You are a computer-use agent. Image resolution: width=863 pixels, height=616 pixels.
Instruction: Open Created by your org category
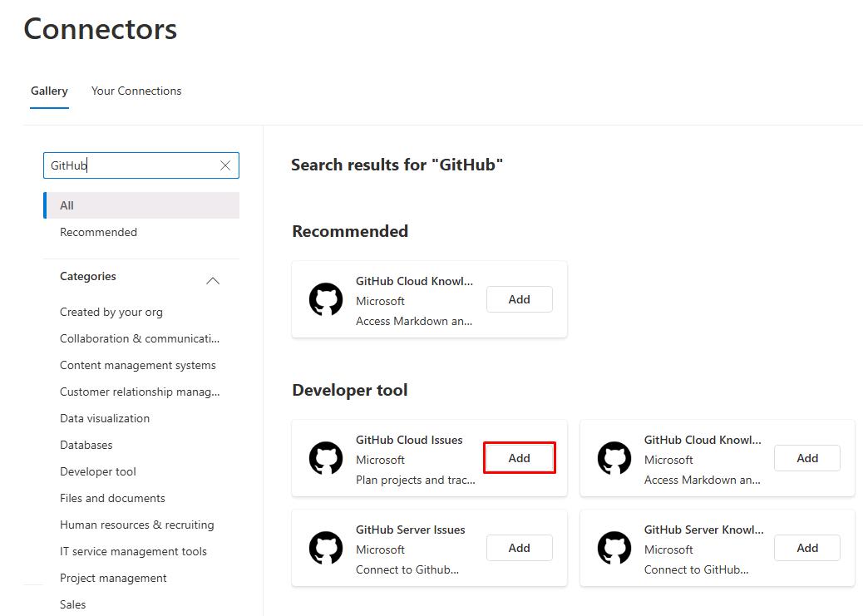[x=111, y=312]
